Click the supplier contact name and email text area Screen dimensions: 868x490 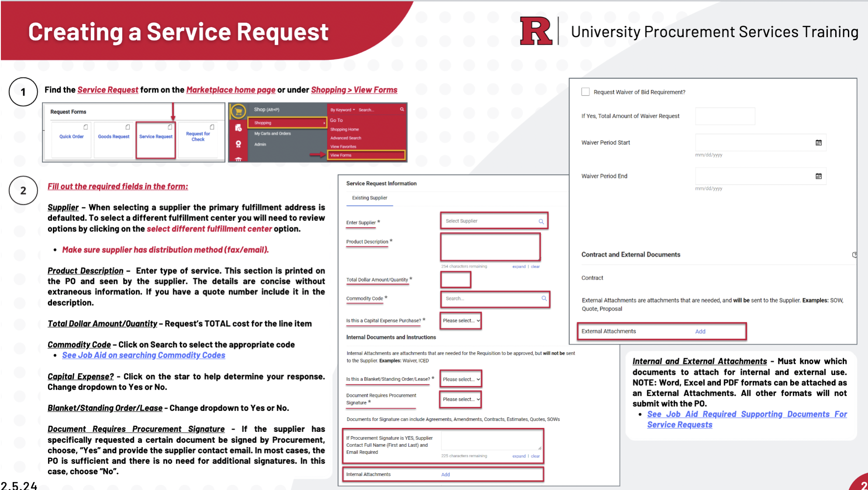(492, 441)
